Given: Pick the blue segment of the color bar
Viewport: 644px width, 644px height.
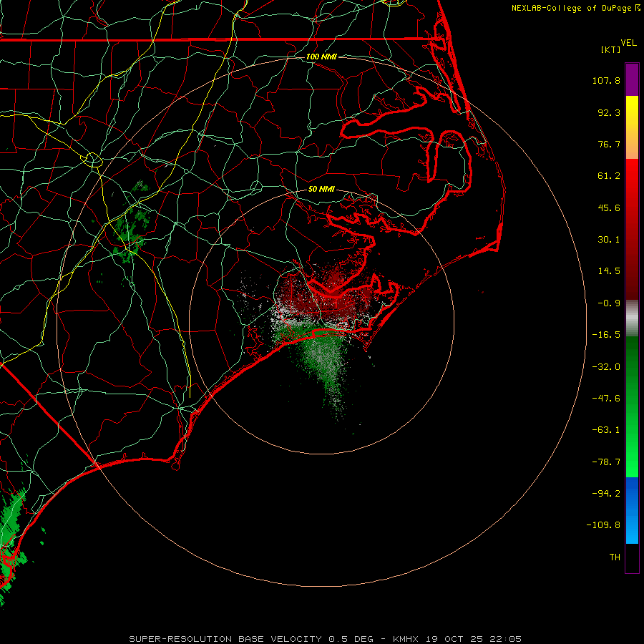Looking at the screenshot, I should pyautogui.click(x=632, y=510).
